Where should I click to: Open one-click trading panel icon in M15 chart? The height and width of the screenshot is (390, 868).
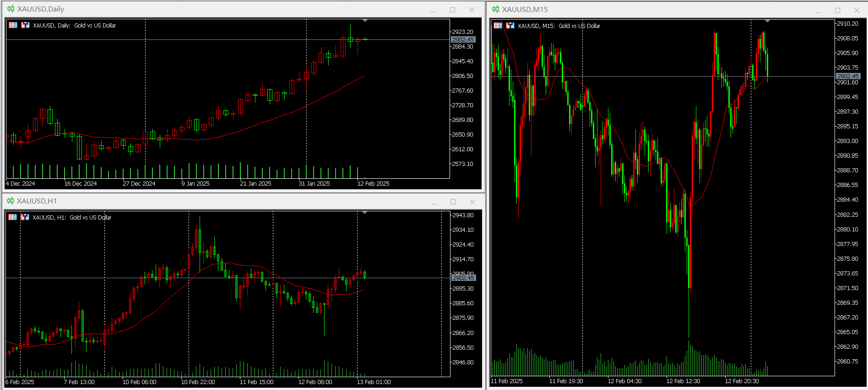point(498,26)
